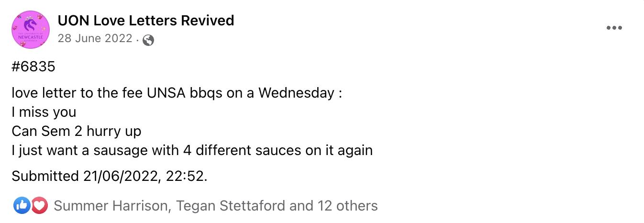Open Tegan Stettaford's profile from reactions

[231, 206]
